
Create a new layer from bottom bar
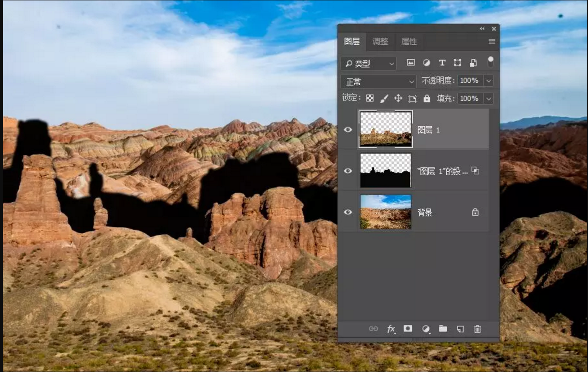tap(460, 329)
